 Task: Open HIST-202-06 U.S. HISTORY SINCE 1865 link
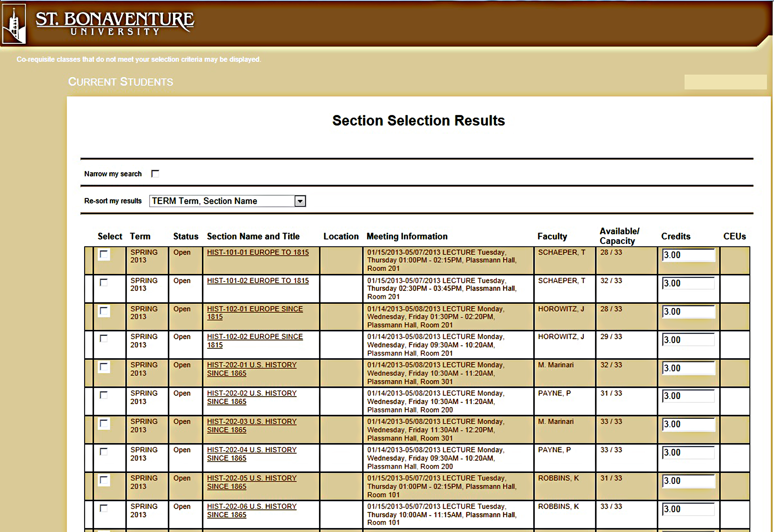(x=252, y=510)
